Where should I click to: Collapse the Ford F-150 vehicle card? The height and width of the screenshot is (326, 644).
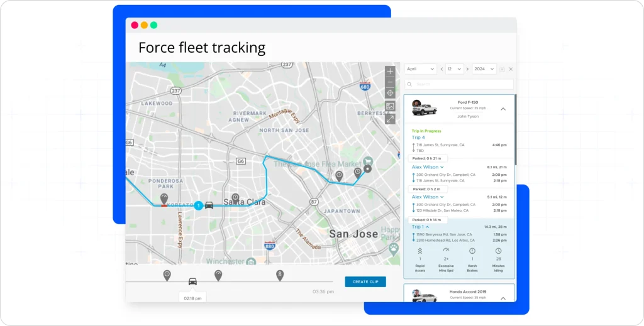[x=502, y=109]
